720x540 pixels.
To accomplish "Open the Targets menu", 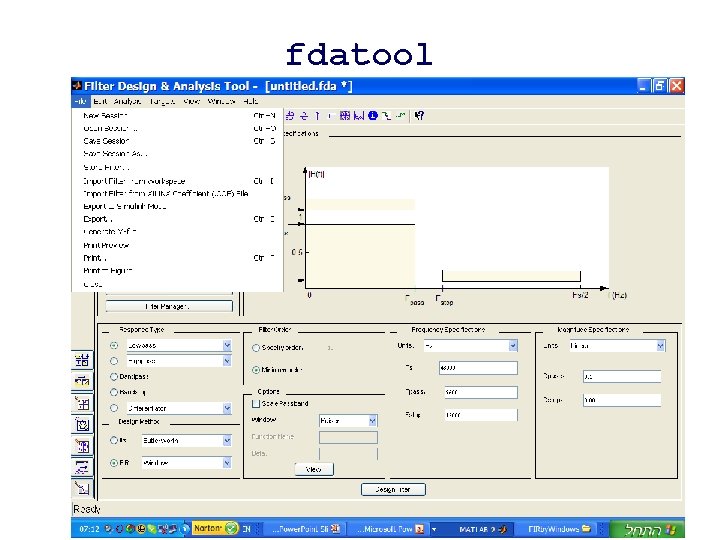I will click(162, 101).
